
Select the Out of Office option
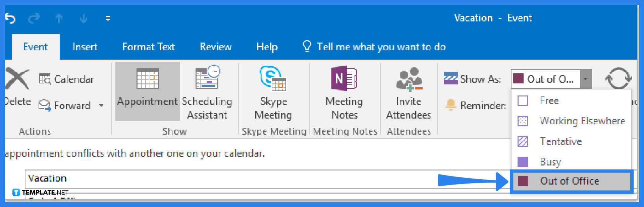[x=570, y=181]
